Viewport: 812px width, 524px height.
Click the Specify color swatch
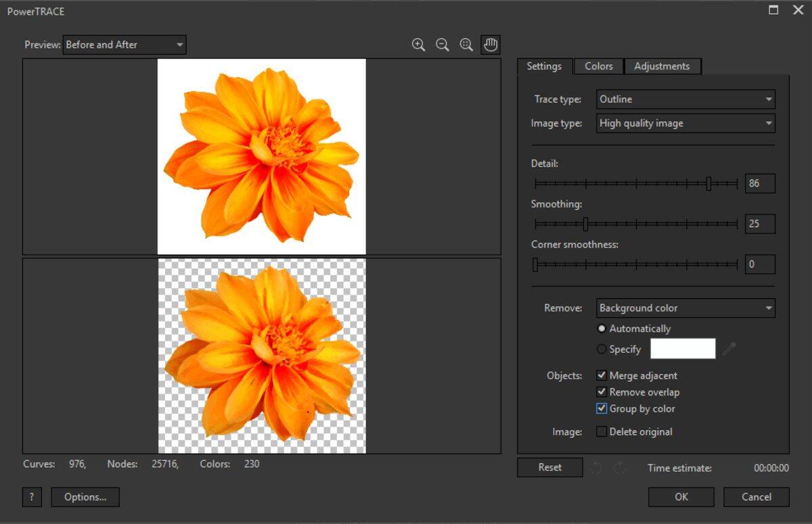[683, 348]
